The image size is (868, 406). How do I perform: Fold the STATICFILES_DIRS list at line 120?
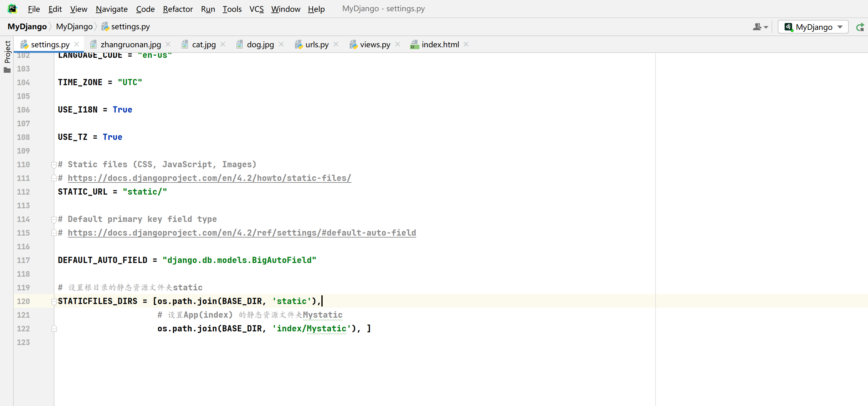pos(54,302)
